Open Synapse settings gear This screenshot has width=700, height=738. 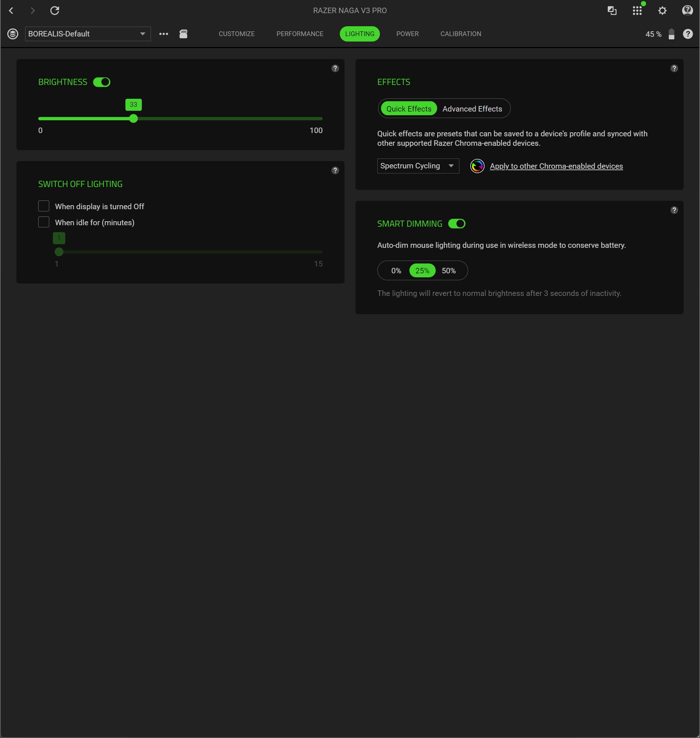click(x=662, y=11)
